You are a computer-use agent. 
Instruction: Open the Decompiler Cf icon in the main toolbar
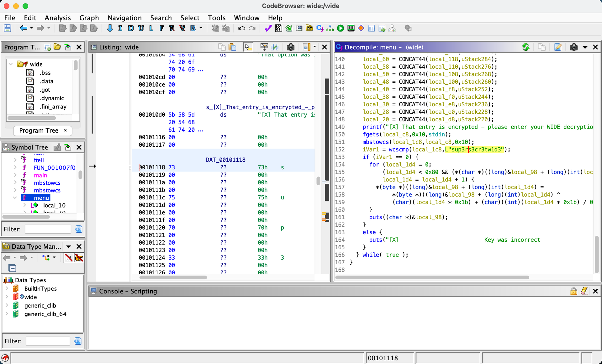coord(320,29)
